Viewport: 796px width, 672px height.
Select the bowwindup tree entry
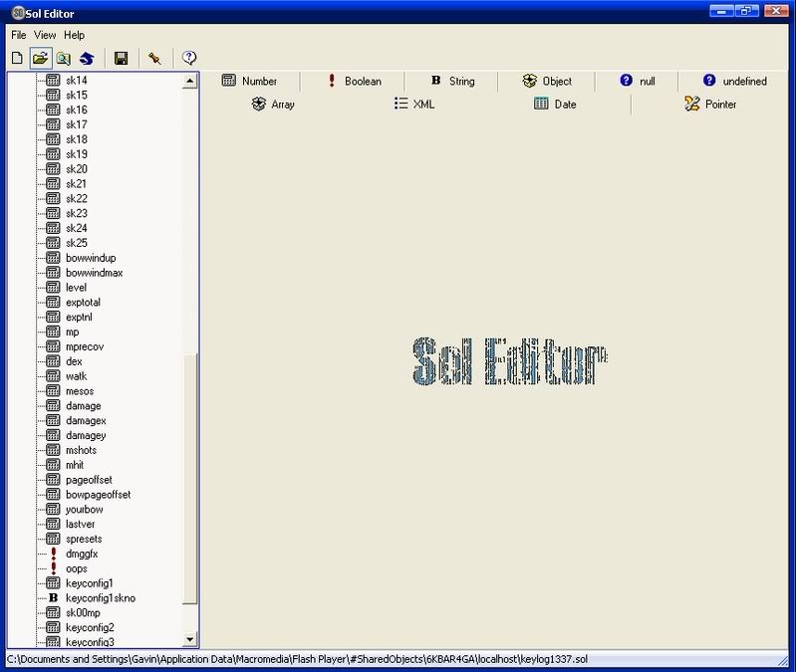pyautogui.click(x=91, y=258)
